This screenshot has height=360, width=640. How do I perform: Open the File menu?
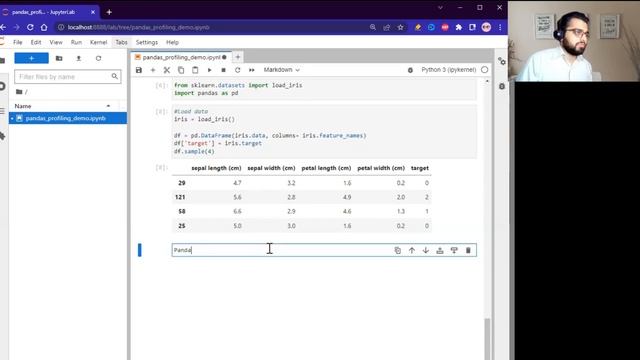tap(18, 42)
